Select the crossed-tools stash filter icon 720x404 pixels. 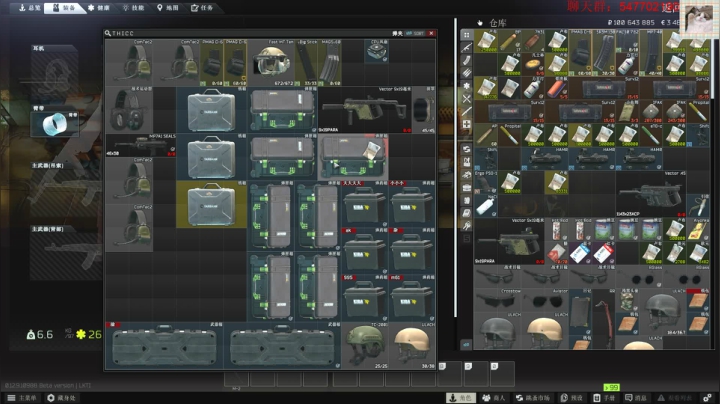click(x=467, y=98)
